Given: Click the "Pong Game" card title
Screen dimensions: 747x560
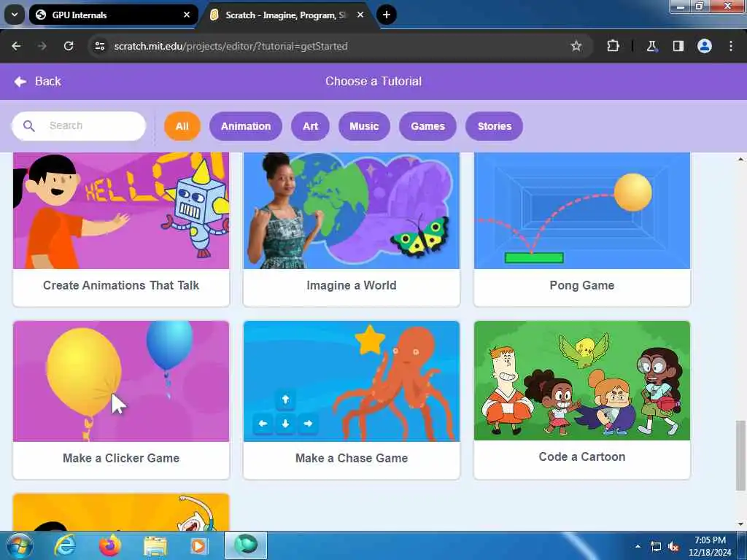Looking at the screenshot, I should (x=582, y=285).
